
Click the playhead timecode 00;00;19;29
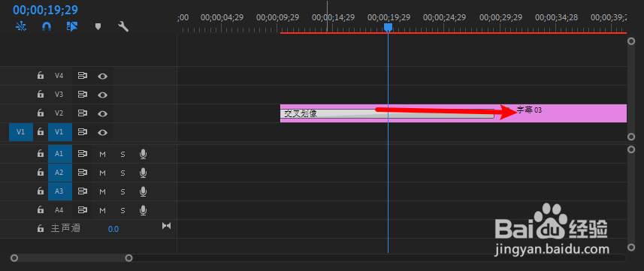tap(45, 10)
